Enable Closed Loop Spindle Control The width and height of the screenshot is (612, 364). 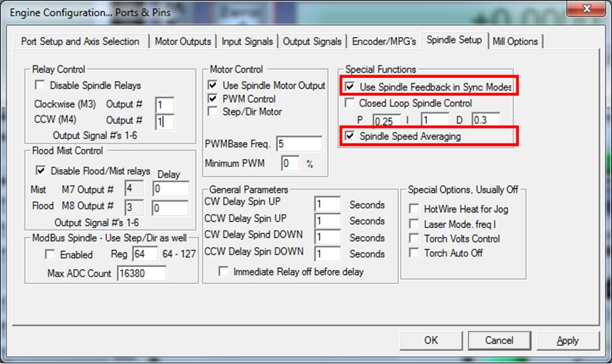(349, 103)
